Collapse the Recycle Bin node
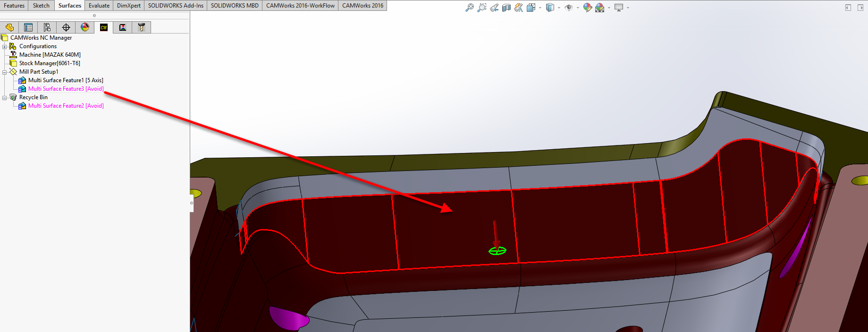 [x=5, y=98]
